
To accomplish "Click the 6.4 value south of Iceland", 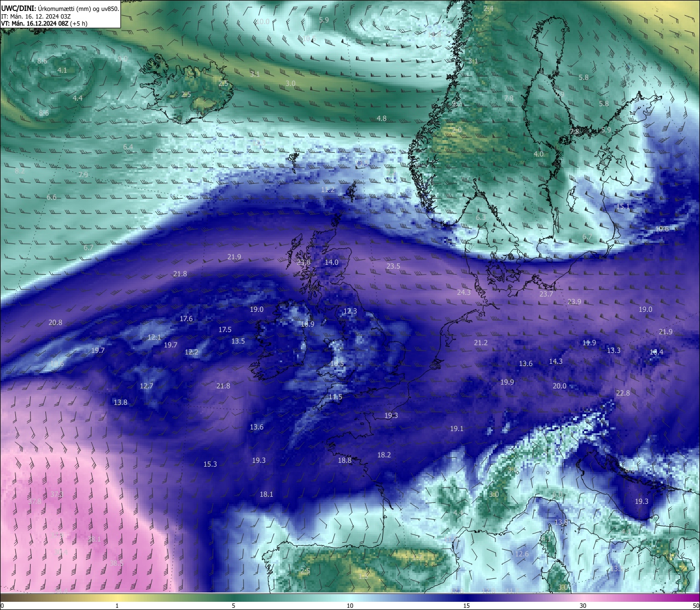I will (128, 147).
